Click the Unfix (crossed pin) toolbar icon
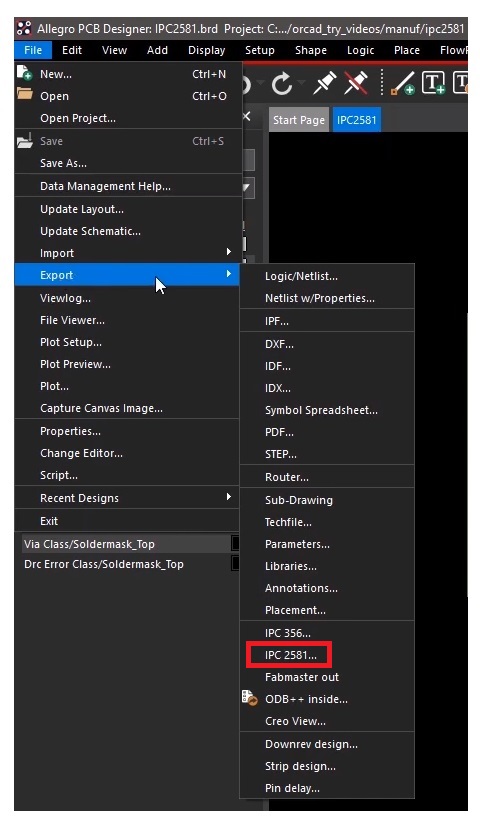 (355, 83)
